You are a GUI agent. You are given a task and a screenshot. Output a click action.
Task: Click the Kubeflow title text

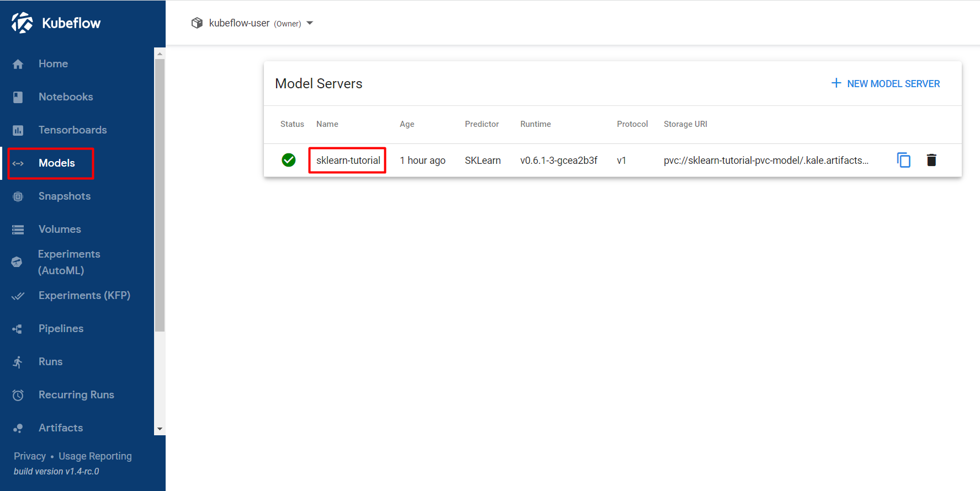click(x=71, y=23)
